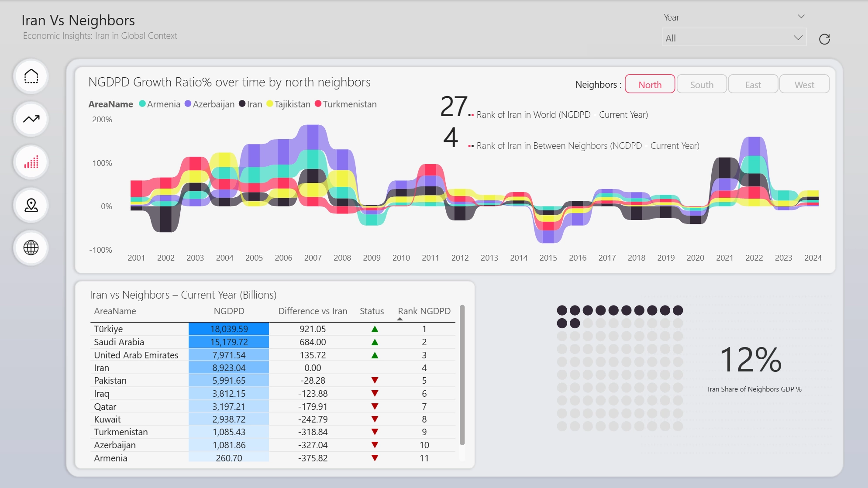Switch neighbors filter to East

click(753, 84)
